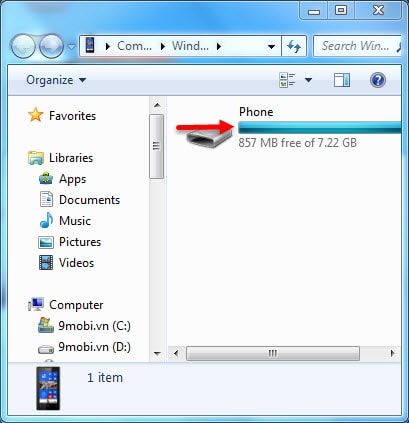The image size is (409, 423).
Task: Open the Documents library
Action: pyautogui.click(x=89, y=200)
